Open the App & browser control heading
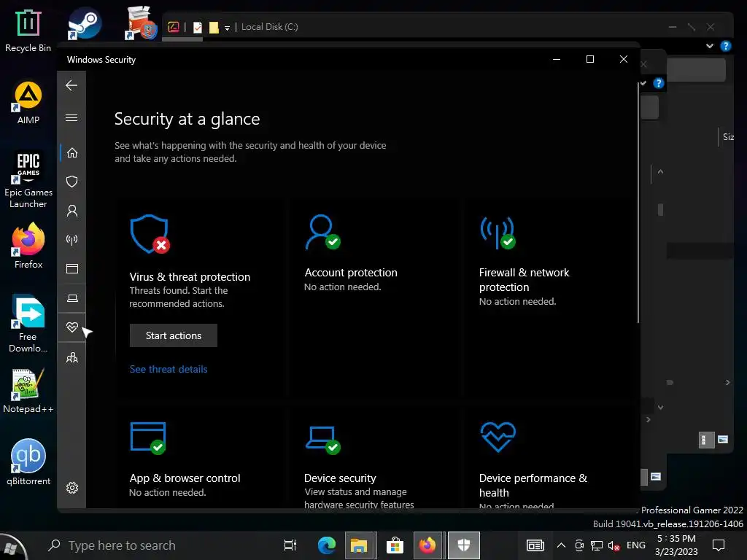747x560 pixels. [x=185, y=478]
